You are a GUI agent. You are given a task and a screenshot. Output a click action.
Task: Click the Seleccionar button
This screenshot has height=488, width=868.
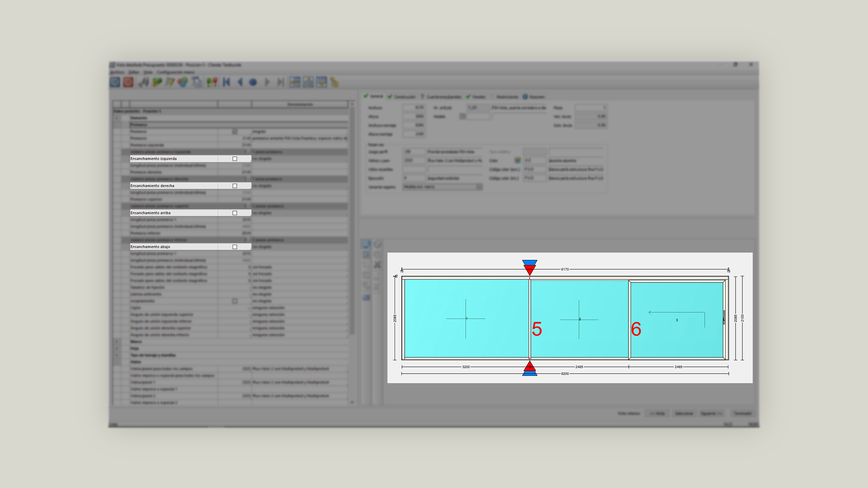coord(684,413)
